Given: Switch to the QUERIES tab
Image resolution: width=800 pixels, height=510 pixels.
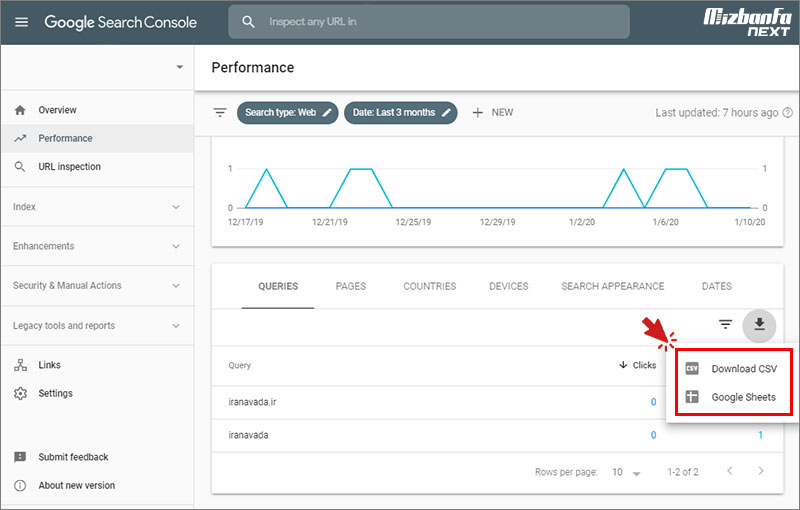Looking at the screenshot, I should (x=278, y=287).
